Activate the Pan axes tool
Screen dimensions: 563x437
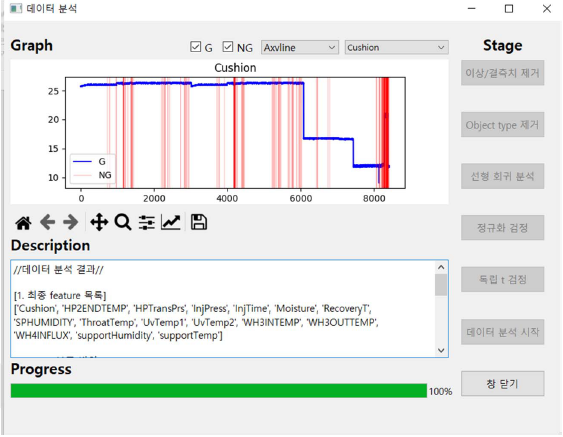99,222
